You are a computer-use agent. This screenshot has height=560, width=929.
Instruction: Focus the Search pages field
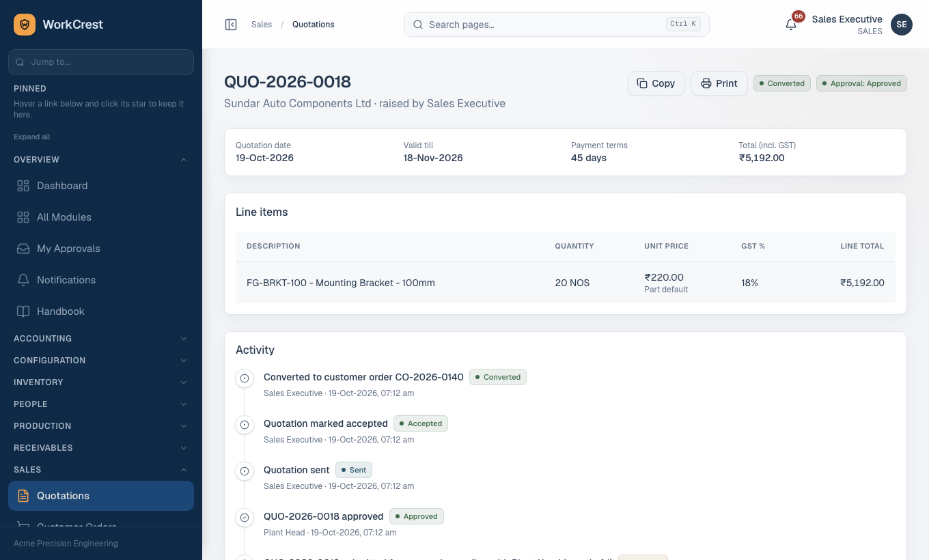pyautogui.click(x=557, y=25)
